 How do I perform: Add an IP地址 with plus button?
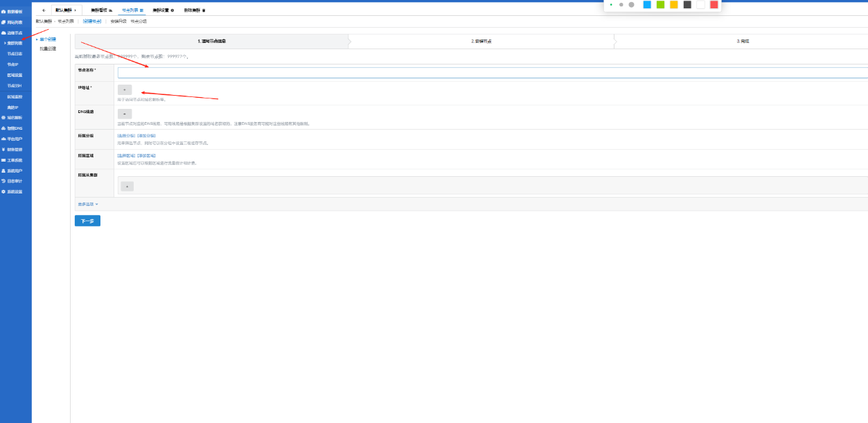pyautogui.click(x=125, y=89)
